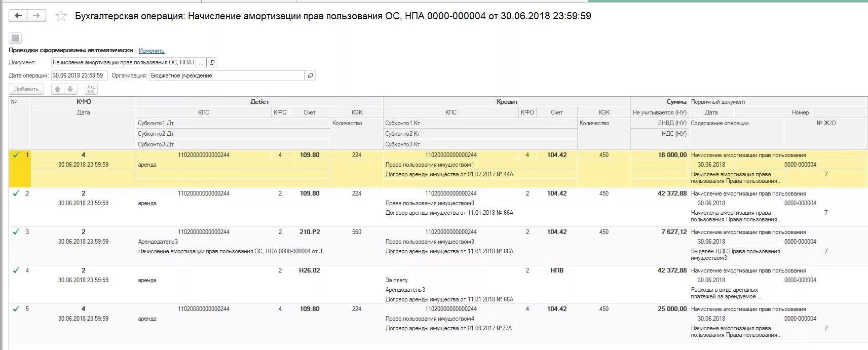Click debit account 109.80 in row 5
The image size is (868, 350).
pyautogui.click(x=310, y=309)
